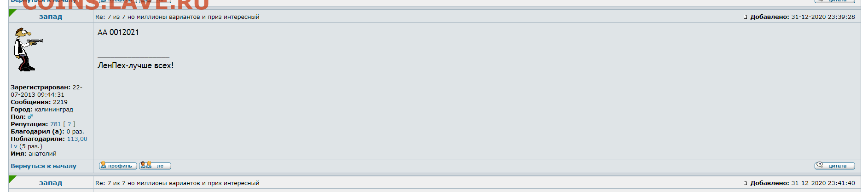Click the two-people icon on лс button
The height and width of the screenshot is (192, 868).
[x=145, y=165]
